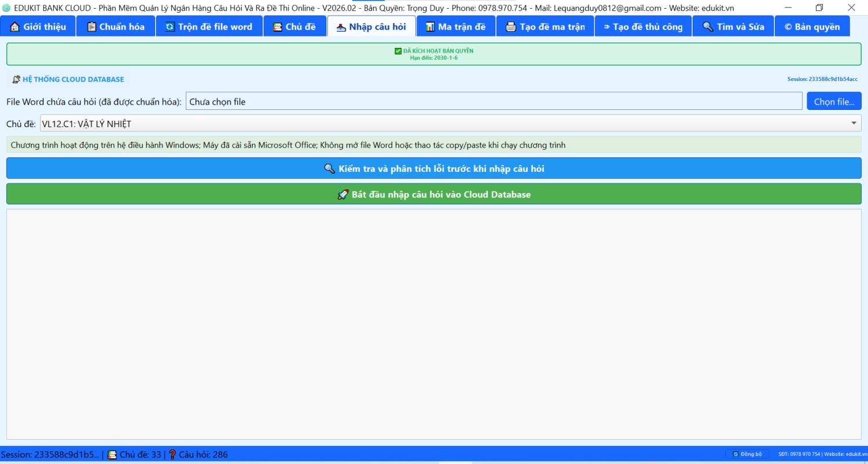Click the shuffle icon on Trộn đề tab
The width and height of the screenshot is (868, 464).
coord(170,27)
